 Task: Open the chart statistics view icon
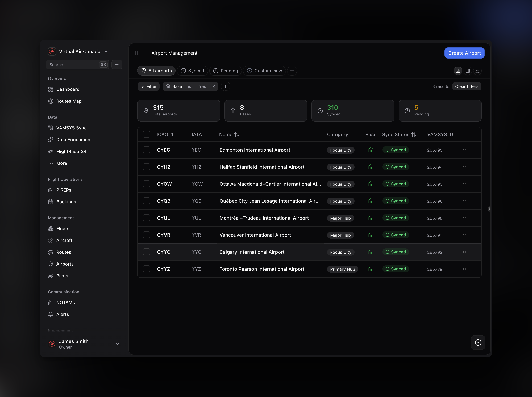coord(458,71)
